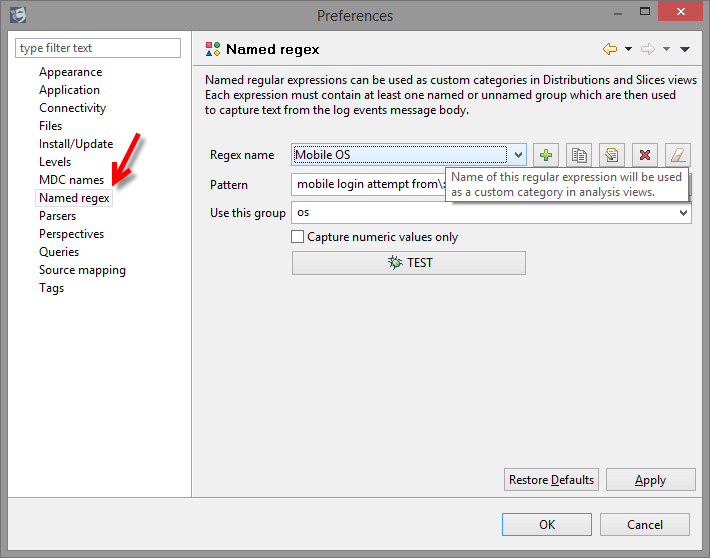
Task: Open the view menu triangle
Action: click(685, 49)
